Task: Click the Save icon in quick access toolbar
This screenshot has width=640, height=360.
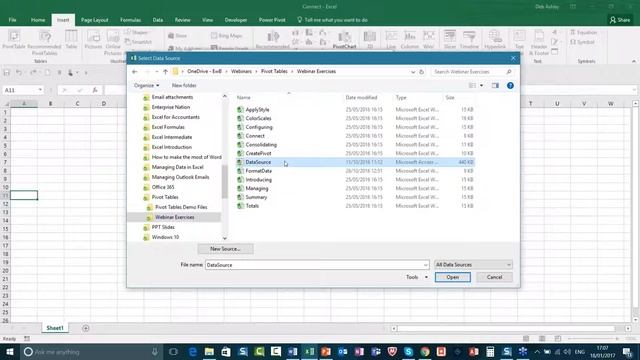Action: click(x=7, y=73)
